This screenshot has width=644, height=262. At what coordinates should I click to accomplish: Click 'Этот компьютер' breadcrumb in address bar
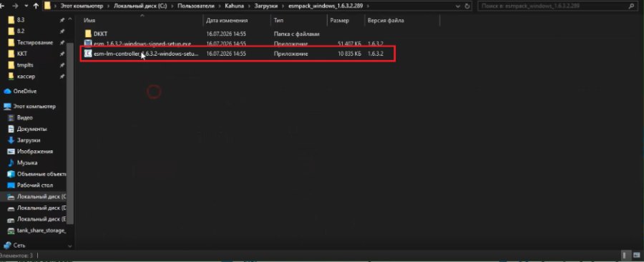(82, 6)
